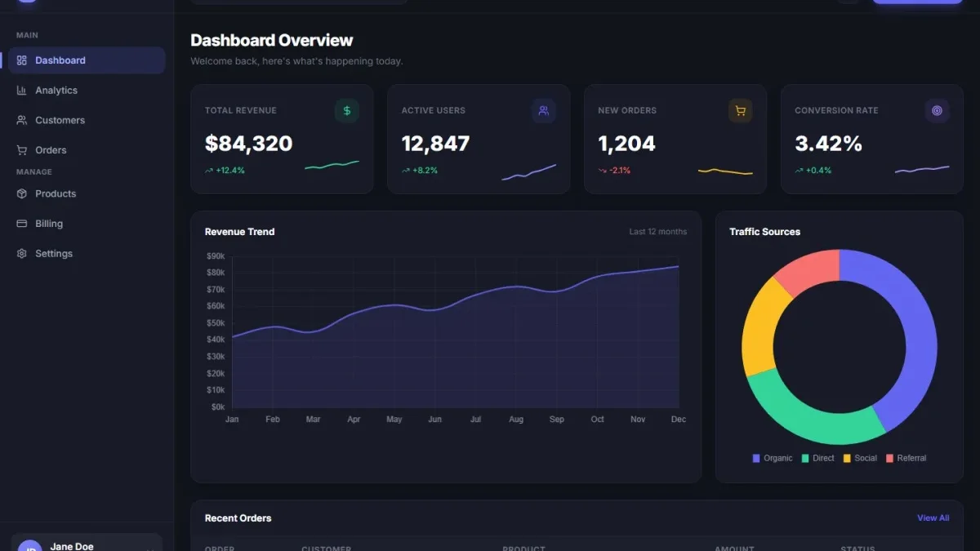Click the "Traffic Sources" chart title
Viewport: 980px width, 551px height.
pos(764,232)
